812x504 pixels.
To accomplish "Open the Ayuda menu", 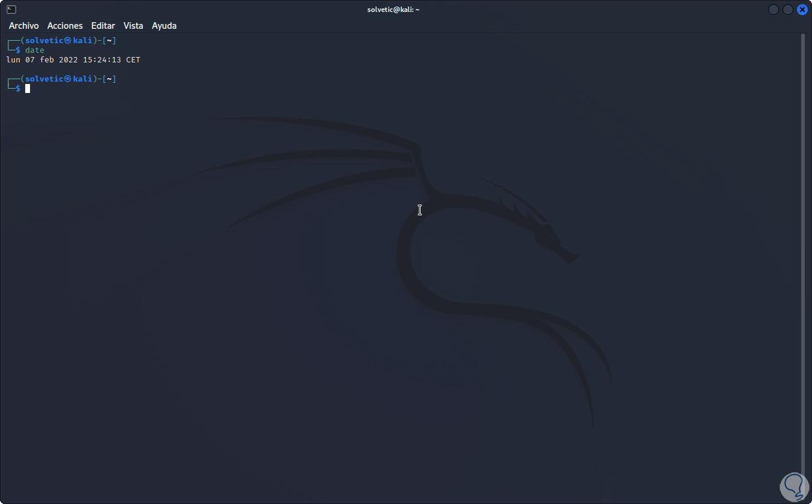I will point(164,26).
